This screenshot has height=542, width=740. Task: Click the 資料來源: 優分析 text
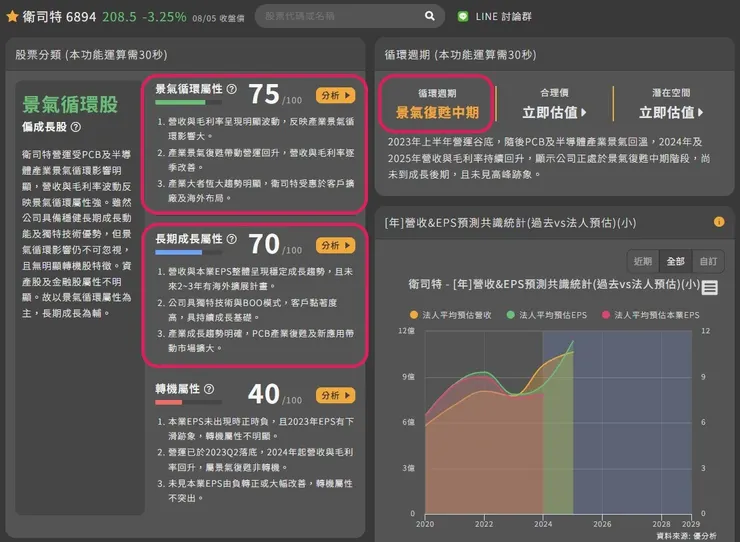coord(687,536)
